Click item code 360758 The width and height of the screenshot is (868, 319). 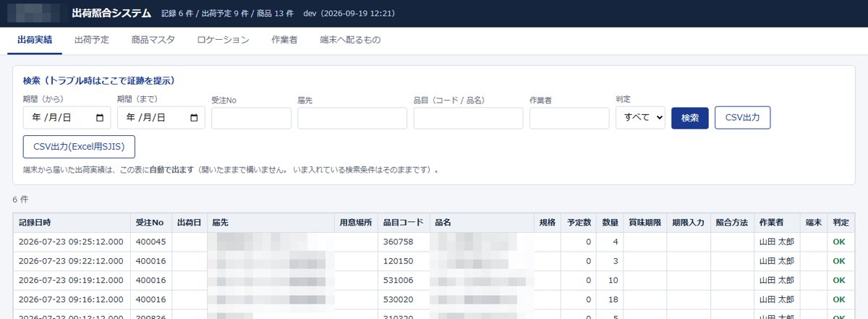pos(398,242)
